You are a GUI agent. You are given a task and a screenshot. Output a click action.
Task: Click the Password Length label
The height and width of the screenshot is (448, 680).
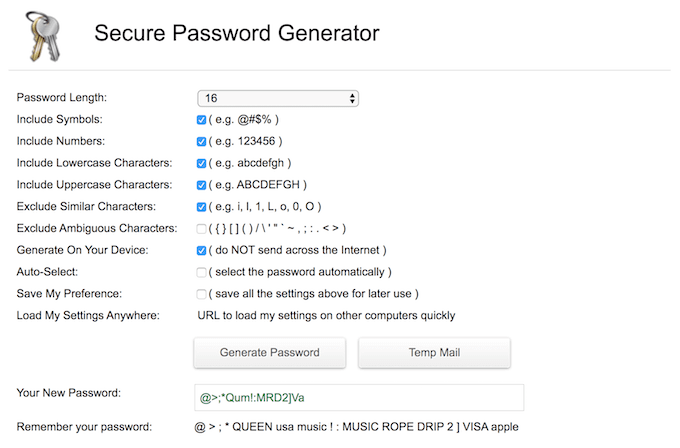click(x=62, y=98)
